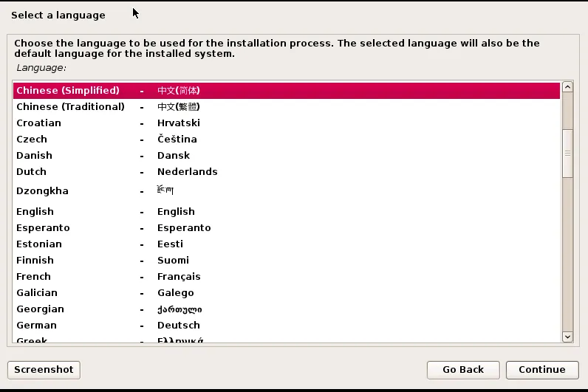This screenshot has width=588, height=392.
Task: Click the Go Back button
Action: [x=463, y=370]
